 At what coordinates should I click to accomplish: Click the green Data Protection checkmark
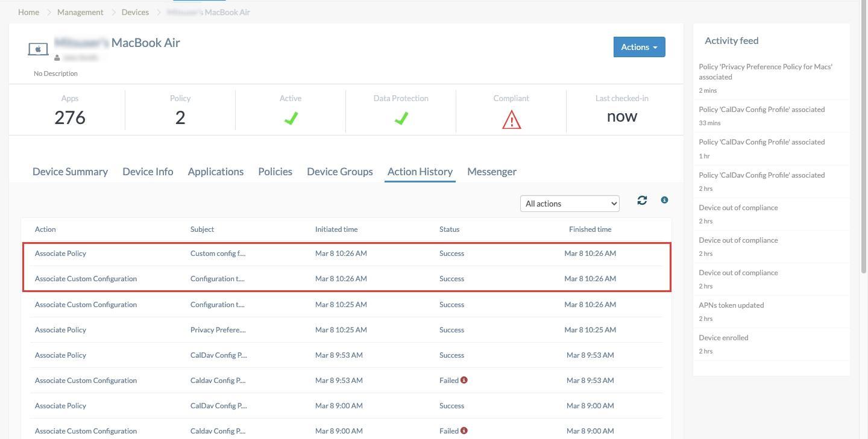click(x=401, y=119)
